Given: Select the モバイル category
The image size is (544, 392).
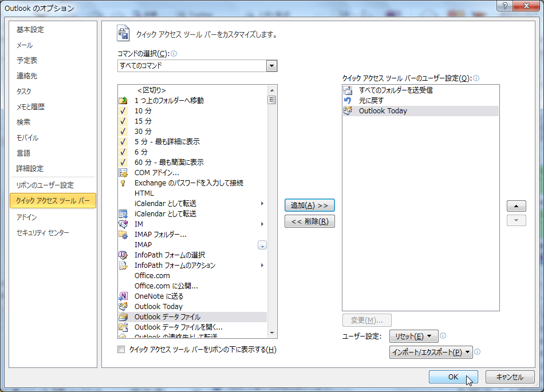Looking at the screenshot, I should pos(27,137).
